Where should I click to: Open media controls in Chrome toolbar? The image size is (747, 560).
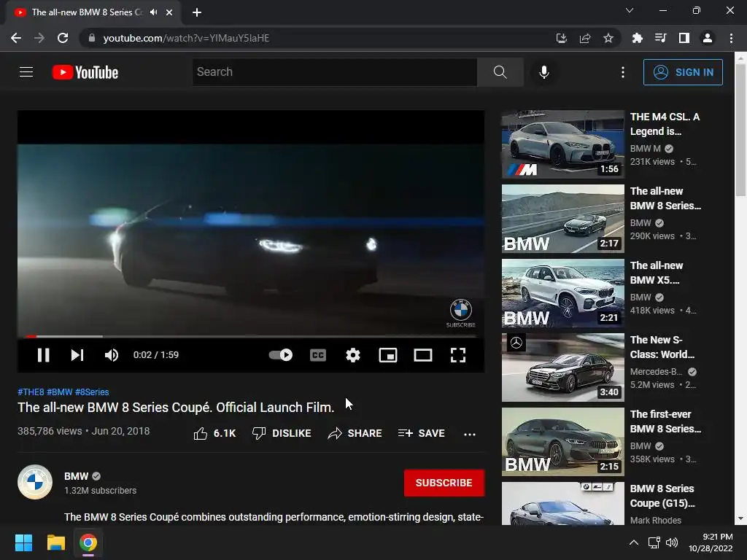pyautogui.click(x=660, y=38)
